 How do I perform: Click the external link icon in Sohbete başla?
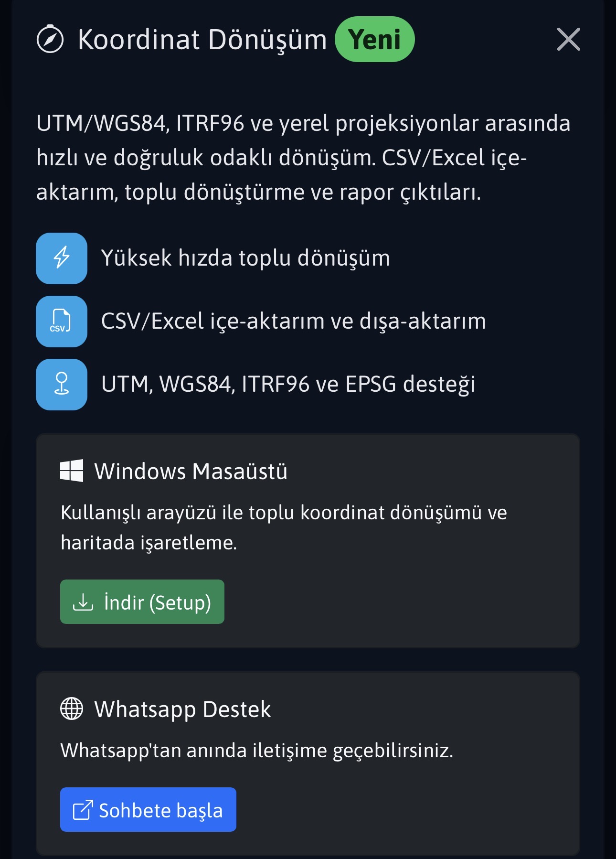coord(82,810)
